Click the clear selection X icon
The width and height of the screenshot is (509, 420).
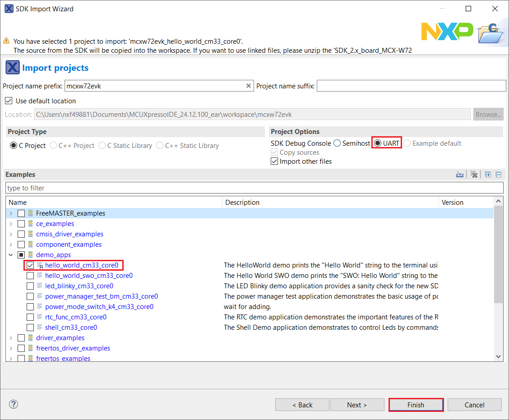(474, 175)
